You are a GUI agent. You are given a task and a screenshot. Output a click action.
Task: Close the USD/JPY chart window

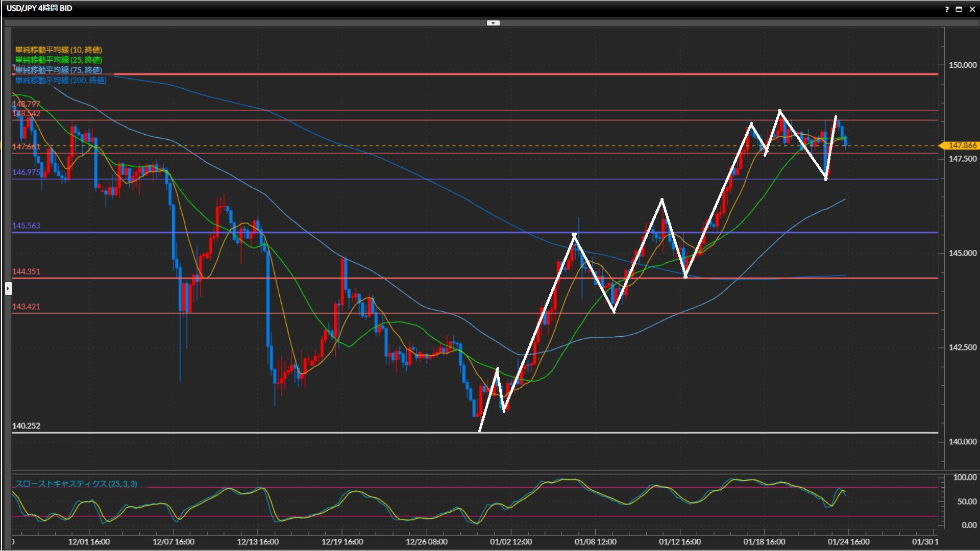tap(972, 9)
